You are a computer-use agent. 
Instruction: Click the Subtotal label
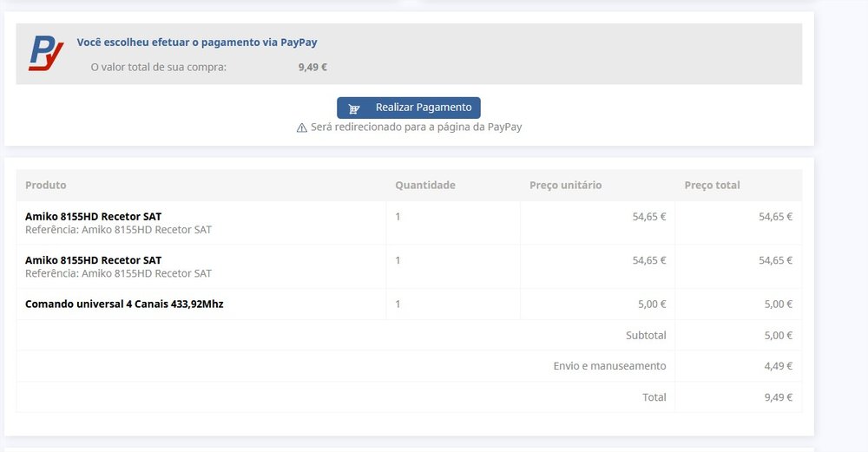pyautogui.click(x=646, y=335)
